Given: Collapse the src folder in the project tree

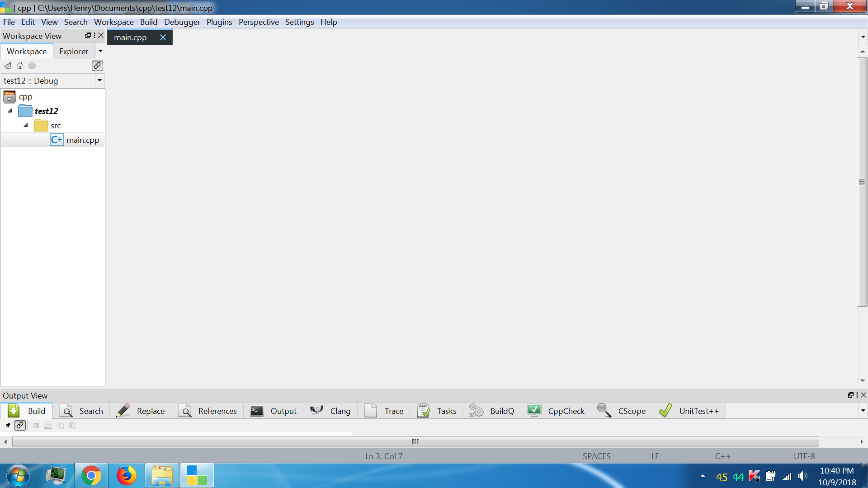Looking at the screenshot, I should (x=26, y=125).
